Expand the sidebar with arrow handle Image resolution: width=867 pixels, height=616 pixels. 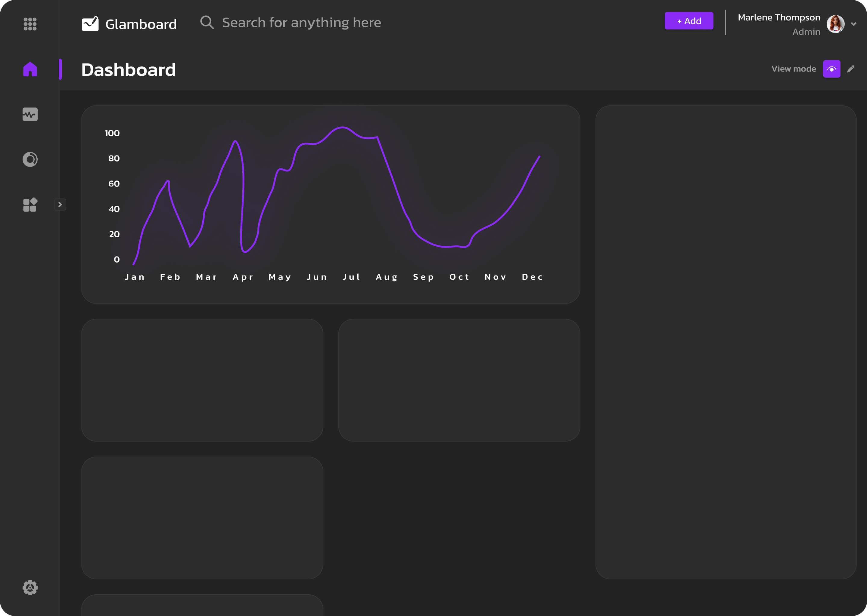point(60,205)
